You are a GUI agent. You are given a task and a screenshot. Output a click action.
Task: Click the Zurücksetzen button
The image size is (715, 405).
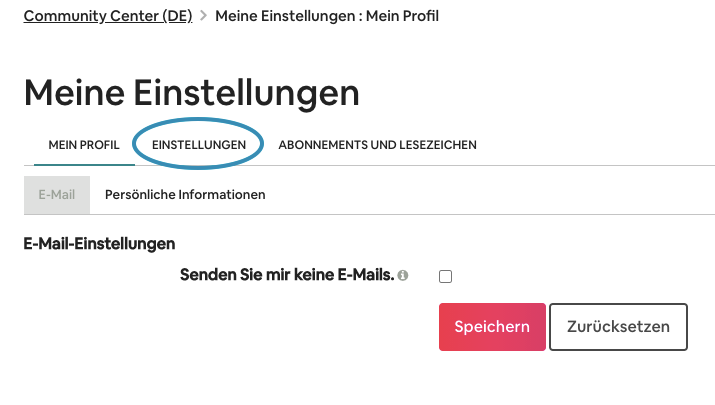pos(618,327)
